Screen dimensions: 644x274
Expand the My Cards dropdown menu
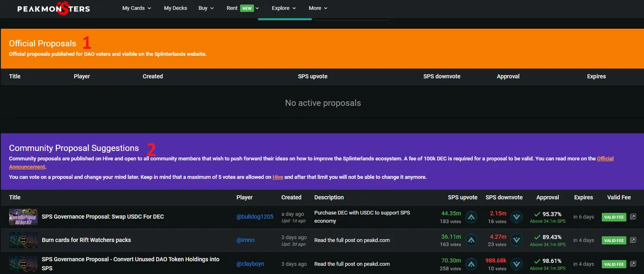(x=136, y=8)
